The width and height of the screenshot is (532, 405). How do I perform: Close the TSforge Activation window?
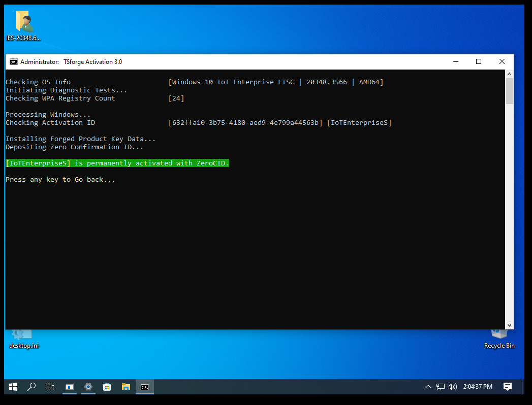tap(502, 62)
